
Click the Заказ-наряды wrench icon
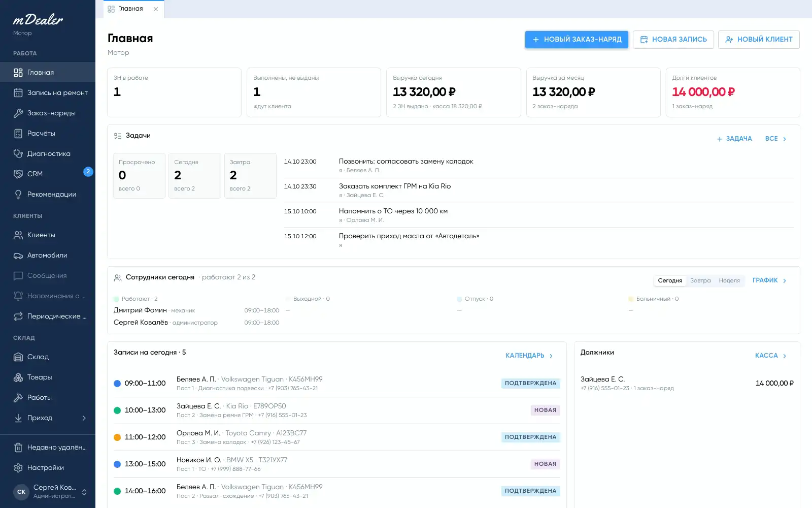(x=18, y=113)
